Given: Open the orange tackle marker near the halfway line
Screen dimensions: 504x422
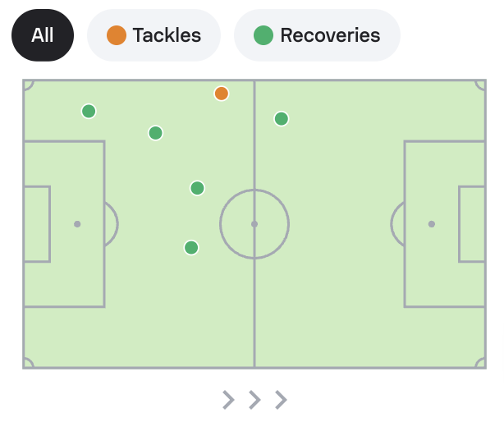Looking at the screenshot, I should tap(222, 94).
